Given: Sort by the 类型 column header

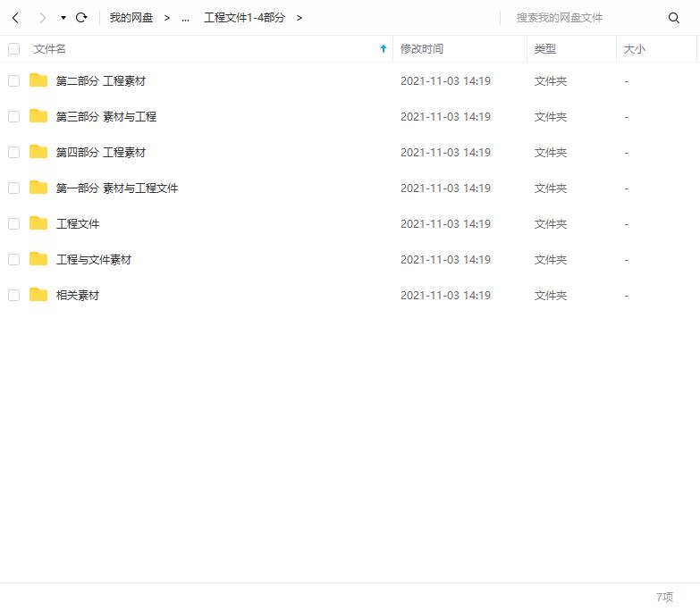Looking at the screenshot, I should 545,48.
